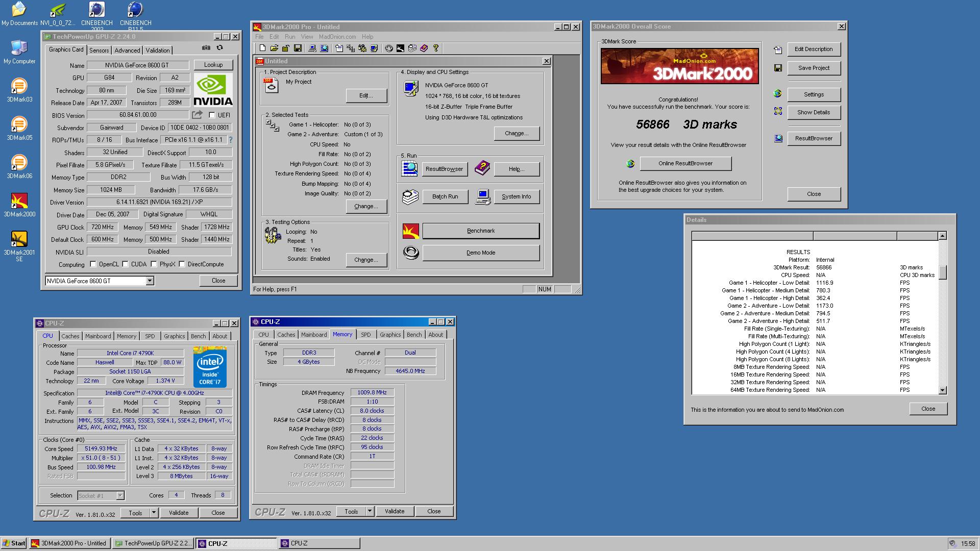
Task: Switch to TechPowerUp GPU-Z taskbar entry
Action: [154, 543]
